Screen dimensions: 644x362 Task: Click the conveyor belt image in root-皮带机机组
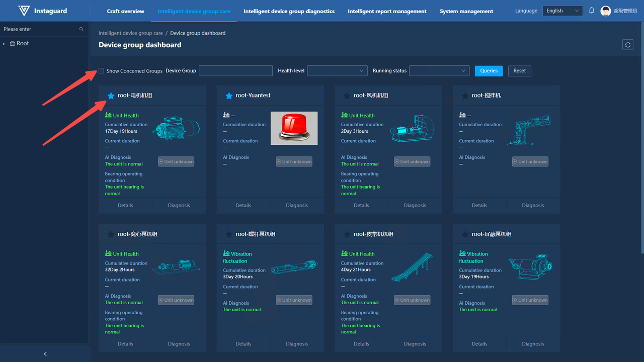412,267
